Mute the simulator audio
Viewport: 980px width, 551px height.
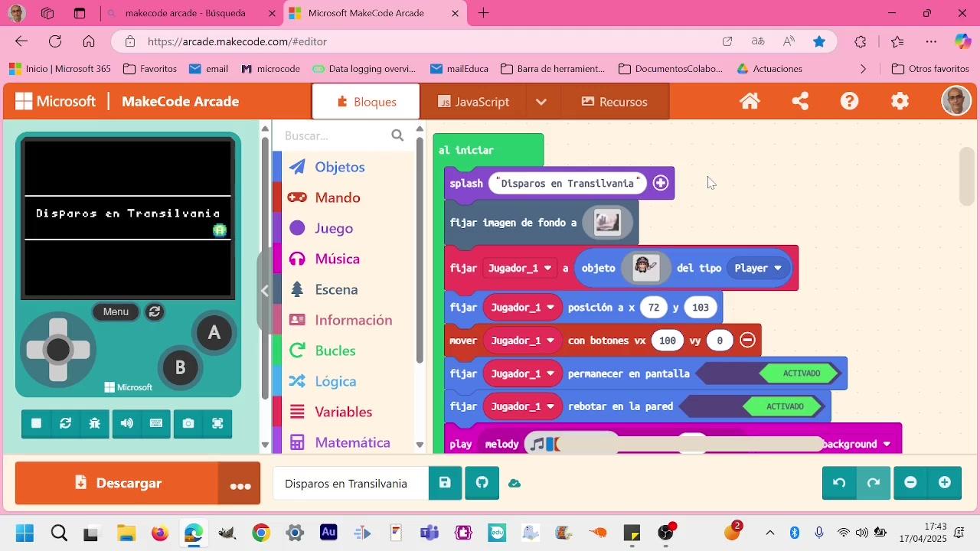(x=127, y=423)
